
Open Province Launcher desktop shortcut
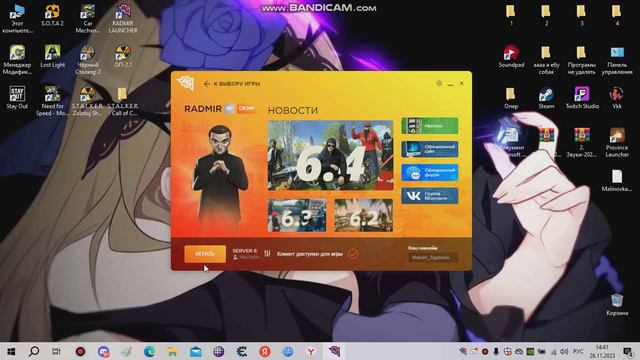point(617,142)
